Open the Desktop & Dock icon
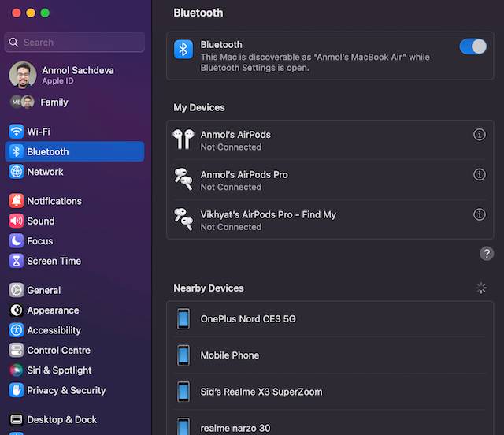Screen dimensions: 504x435 click(x=16, y=419)
